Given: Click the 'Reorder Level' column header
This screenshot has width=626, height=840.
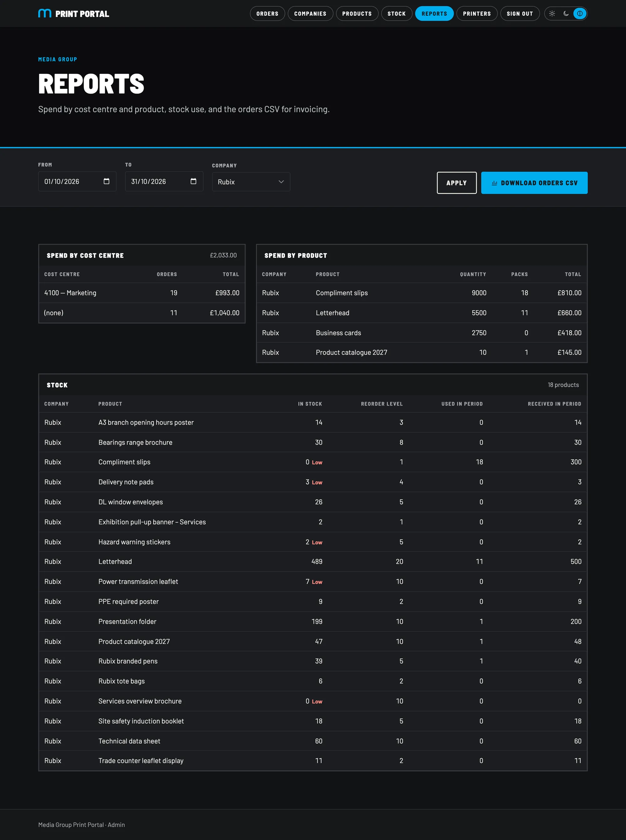Looking at the screenshot, I should pos(382,404).
